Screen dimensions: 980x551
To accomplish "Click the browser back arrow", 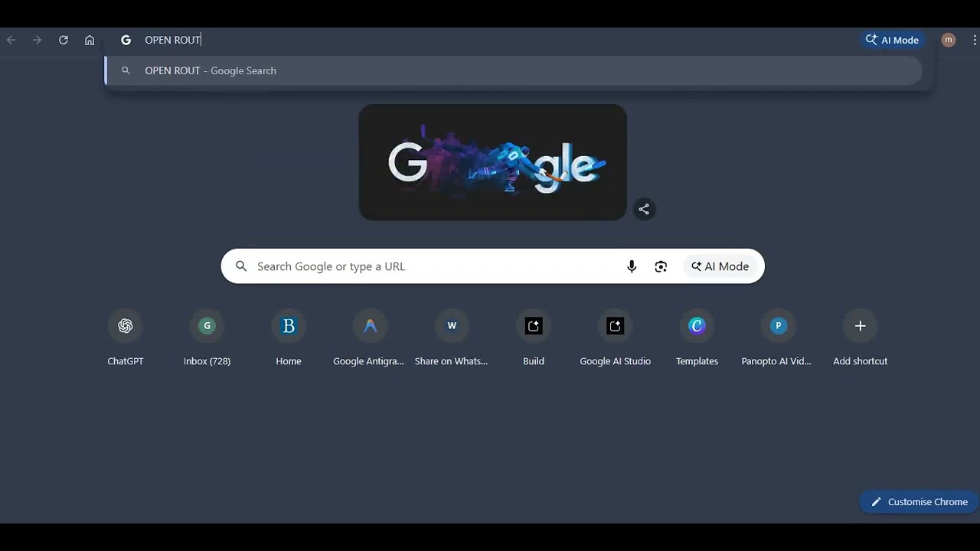I will click(11, 40).
